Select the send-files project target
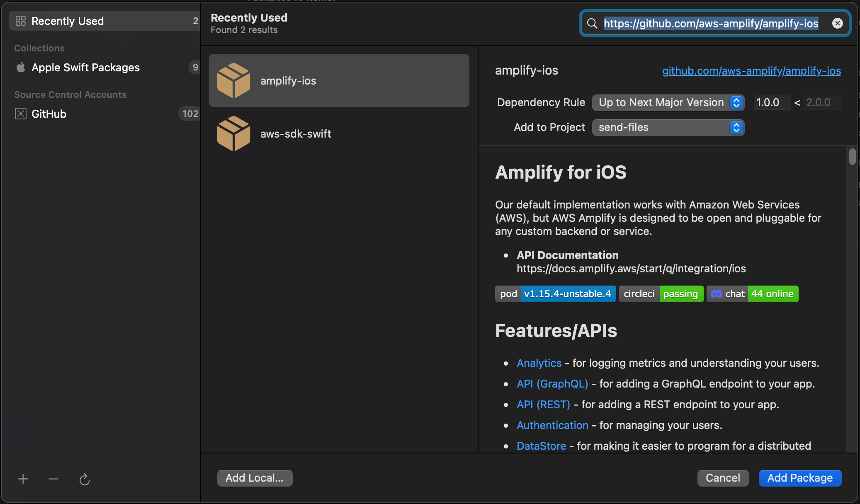 point(668,126)
